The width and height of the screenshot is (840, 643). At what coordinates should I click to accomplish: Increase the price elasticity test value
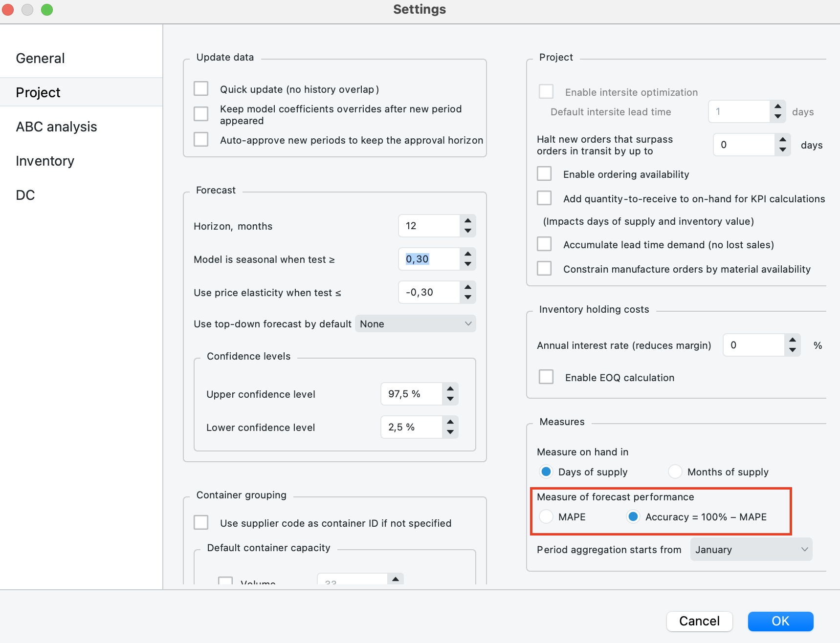[468, 287]
